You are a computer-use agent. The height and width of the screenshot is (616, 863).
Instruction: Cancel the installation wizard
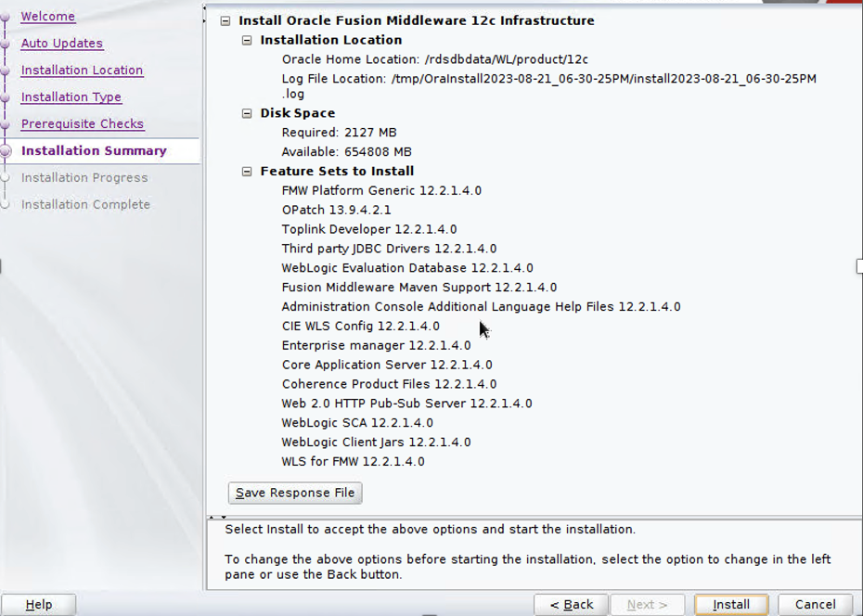(x=815, y=605)
